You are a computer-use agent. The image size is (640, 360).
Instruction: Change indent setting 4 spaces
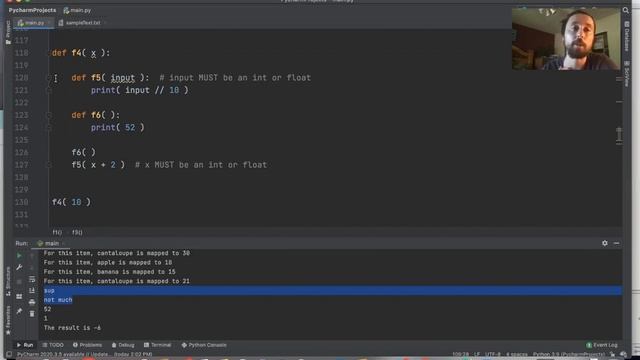517,354
